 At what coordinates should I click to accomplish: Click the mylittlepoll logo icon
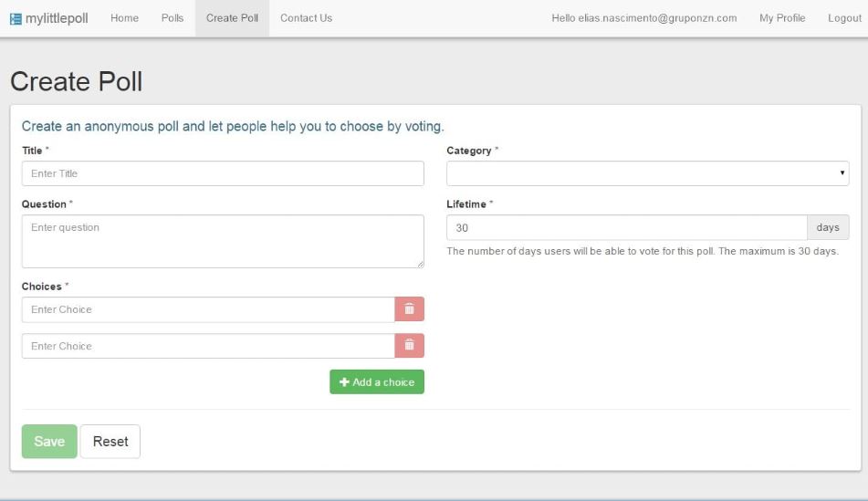[16, 19]
